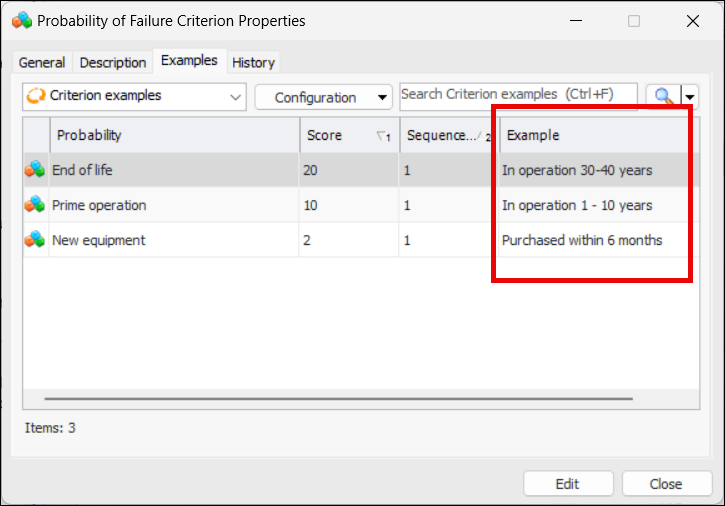Click the magnifier search icon
Viewport: 725px width, 506px height.
tap(662, 96)
